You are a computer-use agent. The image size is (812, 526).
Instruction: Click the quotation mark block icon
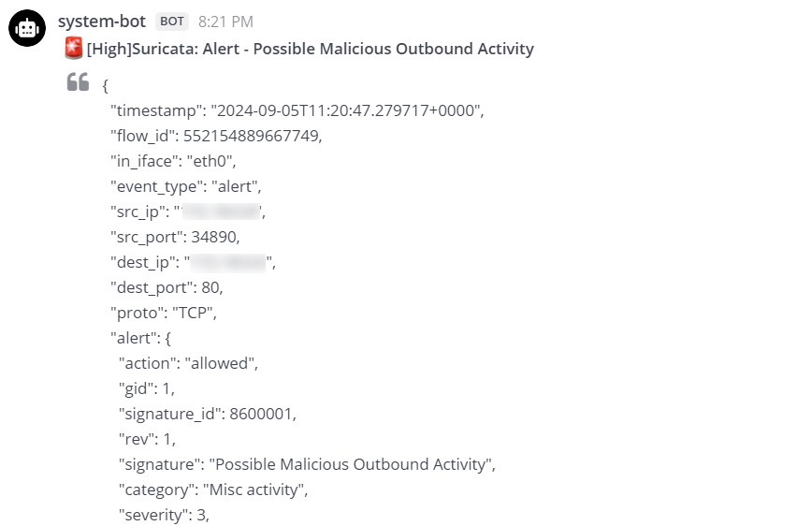(78, 83)
